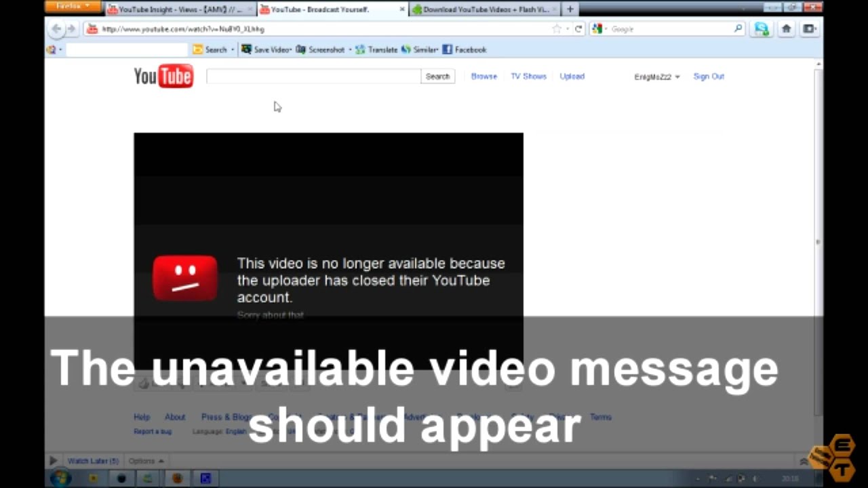
Task: Go forward with the forward arrow
Action: pos(71,28)
